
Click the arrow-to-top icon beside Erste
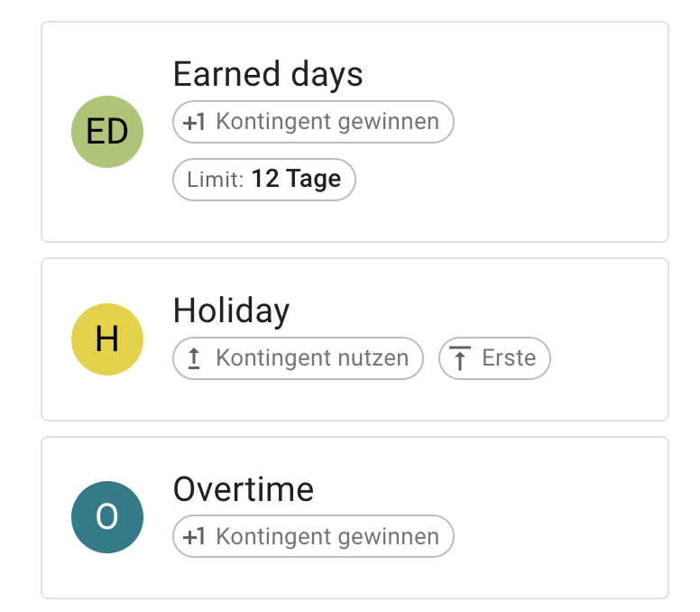pyautogui.click(x=460, y=358)
